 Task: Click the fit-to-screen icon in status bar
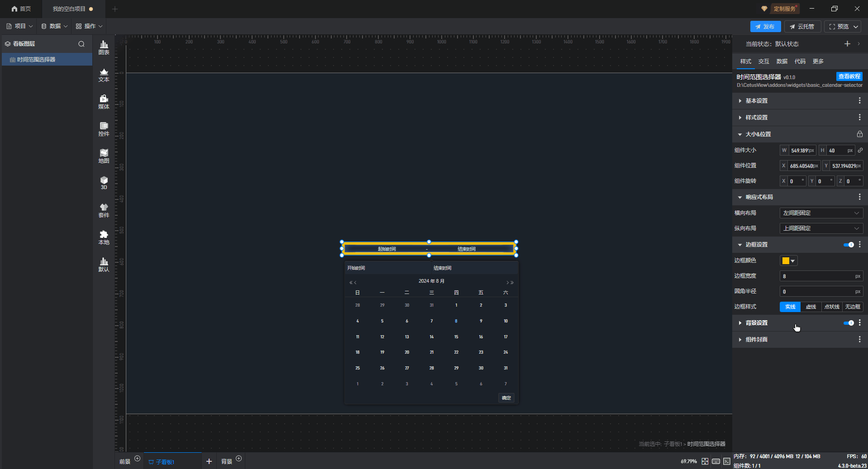705,461
